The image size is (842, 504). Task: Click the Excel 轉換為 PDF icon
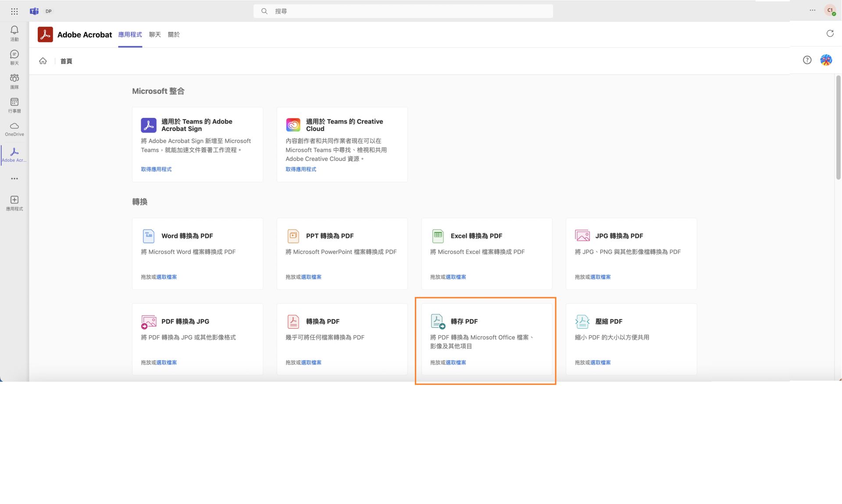point(438,236)
